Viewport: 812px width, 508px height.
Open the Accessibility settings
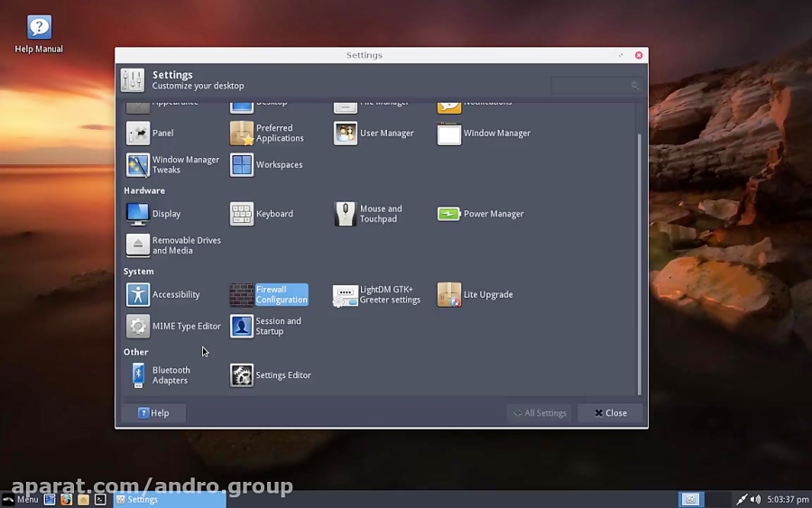[163, 294]
